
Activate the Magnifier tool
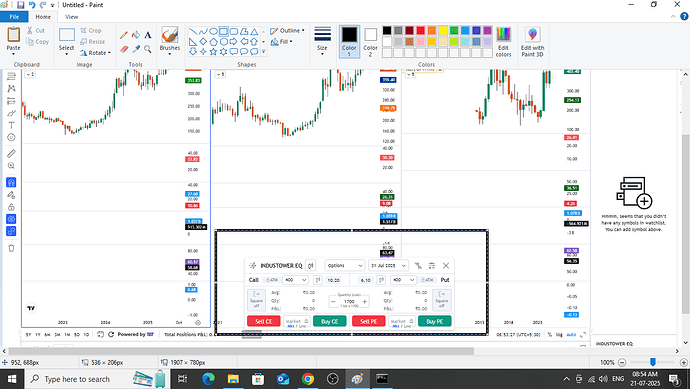pos(148,49)
